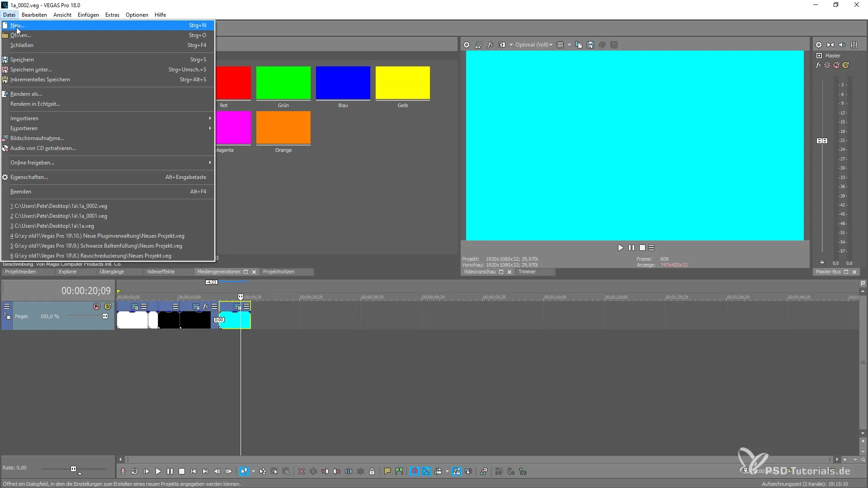This screenshot has width=868, height=488.
Task: Select the Orange solid color preset
Action: click(x=283, y=128)
